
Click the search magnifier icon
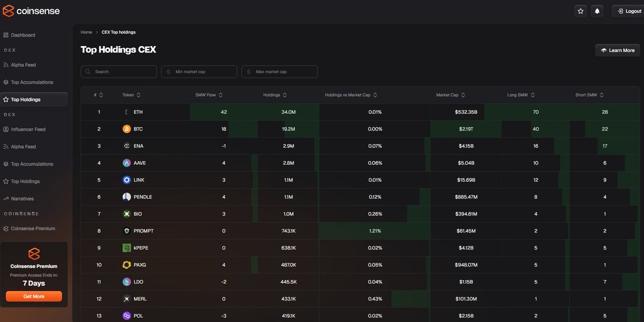click(x=89, y=71)
